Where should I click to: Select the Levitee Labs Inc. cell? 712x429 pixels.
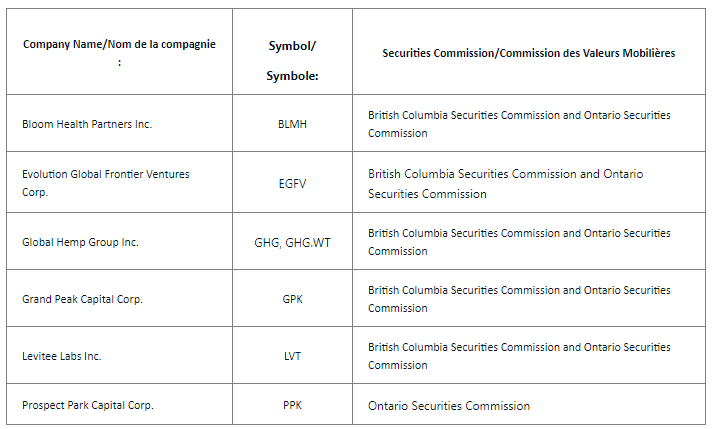pyautogui.click(x=62, y=356)
